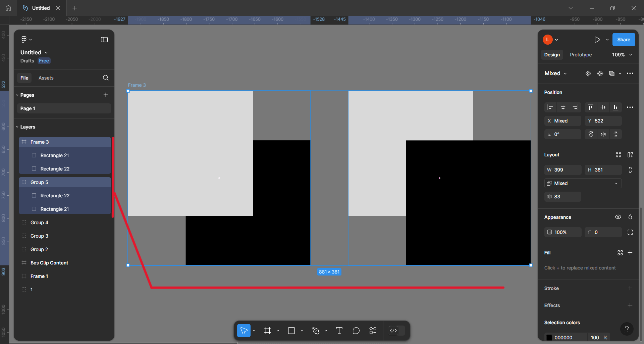Switch to the Assets tab
Screen dimensions: 644x344
(x=46, y=78)
